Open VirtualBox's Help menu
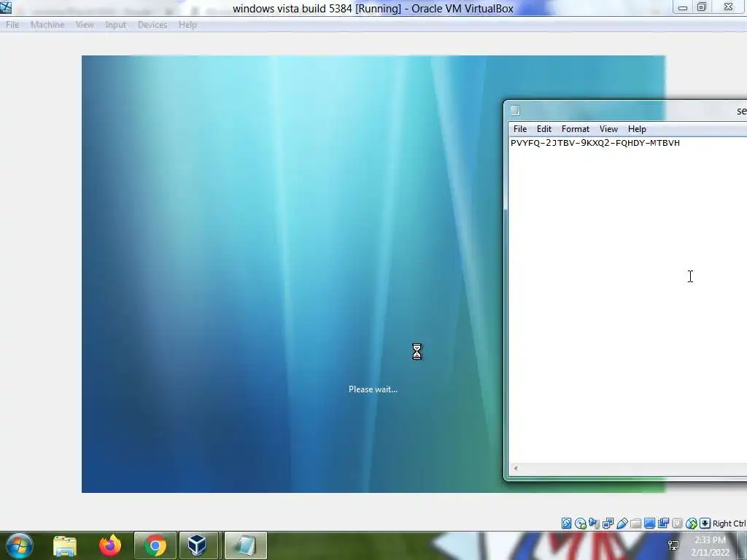 (x=187, y=25)
